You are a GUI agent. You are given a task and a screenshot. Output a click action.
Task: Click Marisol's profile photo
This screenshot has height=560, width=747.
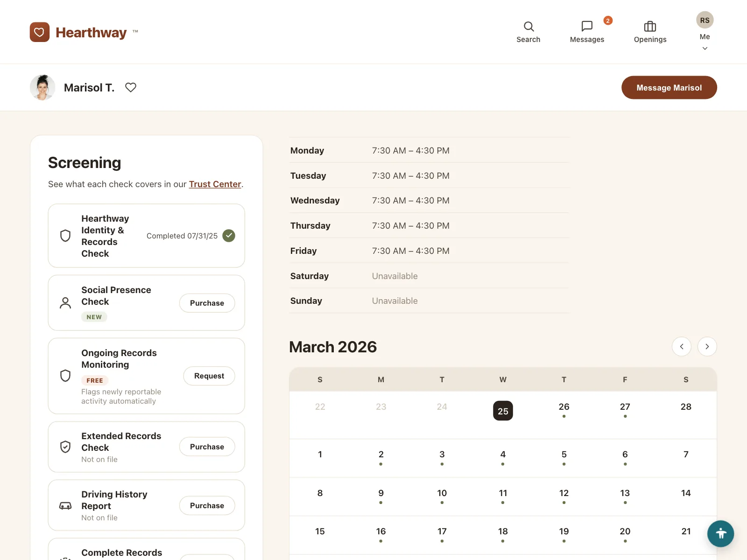[42, 87]
